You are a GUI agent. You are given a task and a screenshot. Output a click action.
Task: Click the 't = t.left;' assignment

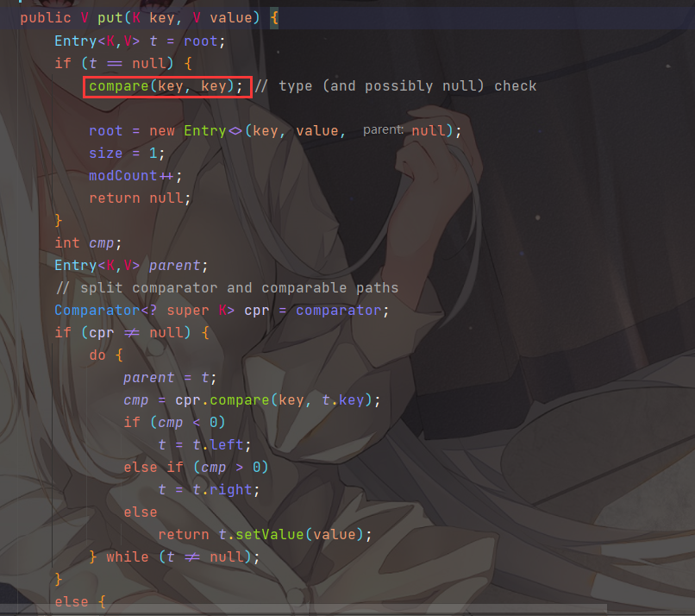tap(204, 445)
